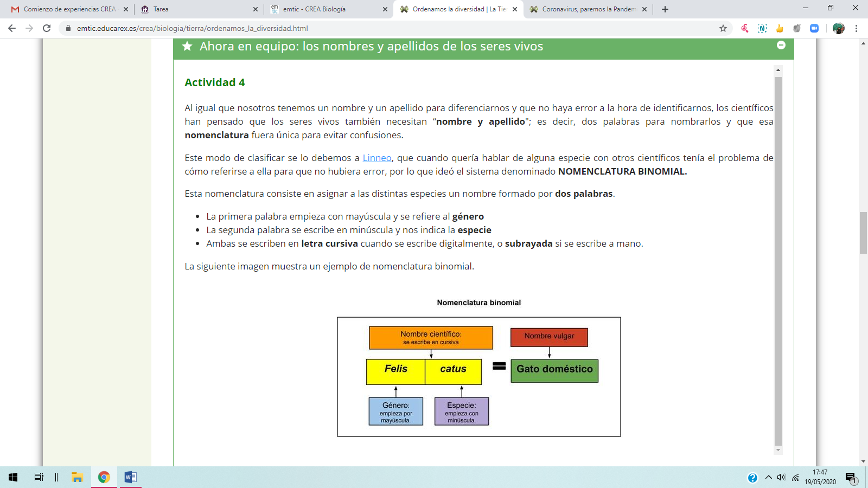Close the Ordenamos la diversidad tab
Viewport: 868px width, 488px height.
(515, 9)
